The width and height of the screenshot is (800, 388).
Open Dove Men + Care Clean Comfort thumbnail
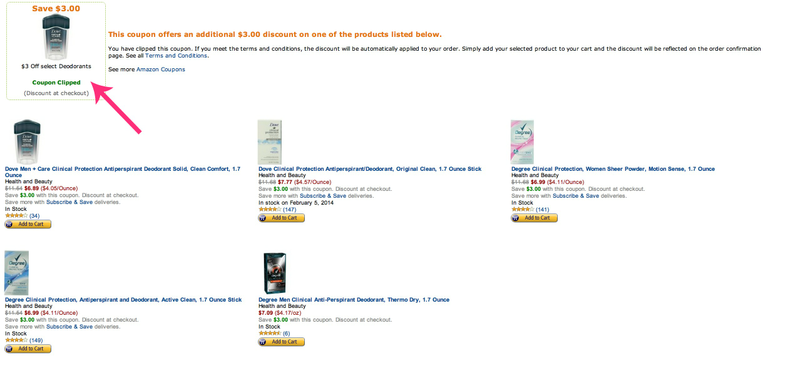[27, 141]
